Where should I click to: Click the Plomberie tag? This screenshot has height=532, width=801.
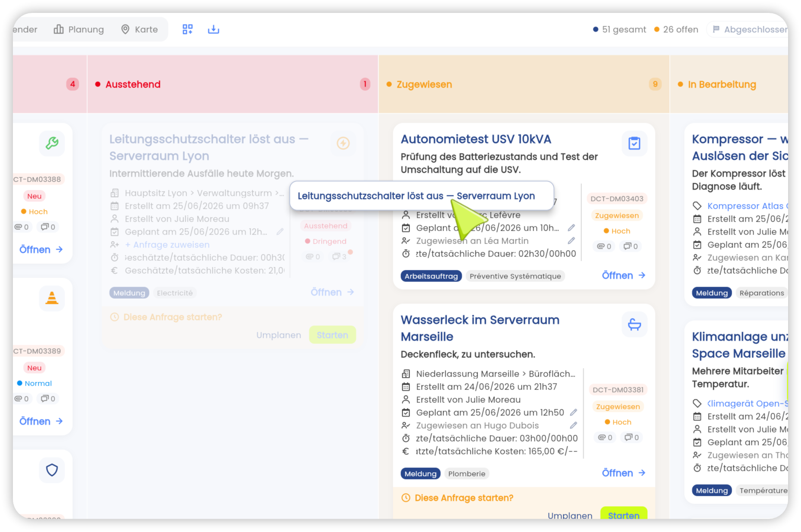(467, 473)
